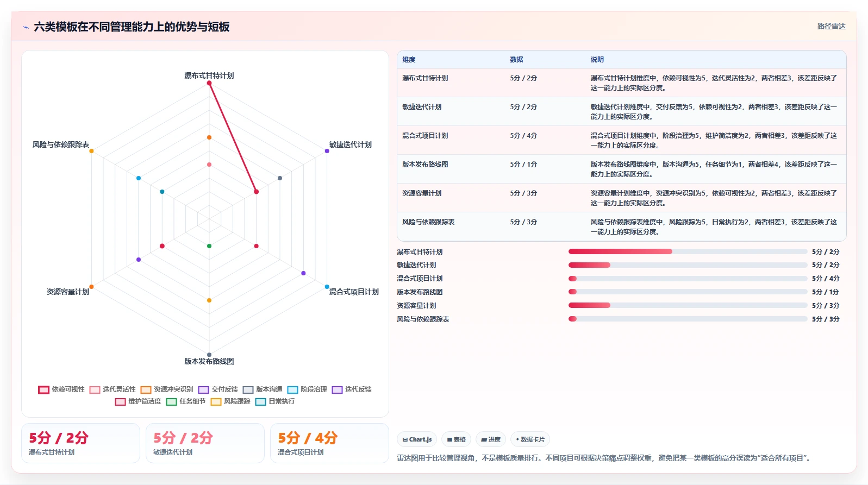Click the 5分 / 4分 value in the table
The image size is (868, 485).
pos(523,136)
